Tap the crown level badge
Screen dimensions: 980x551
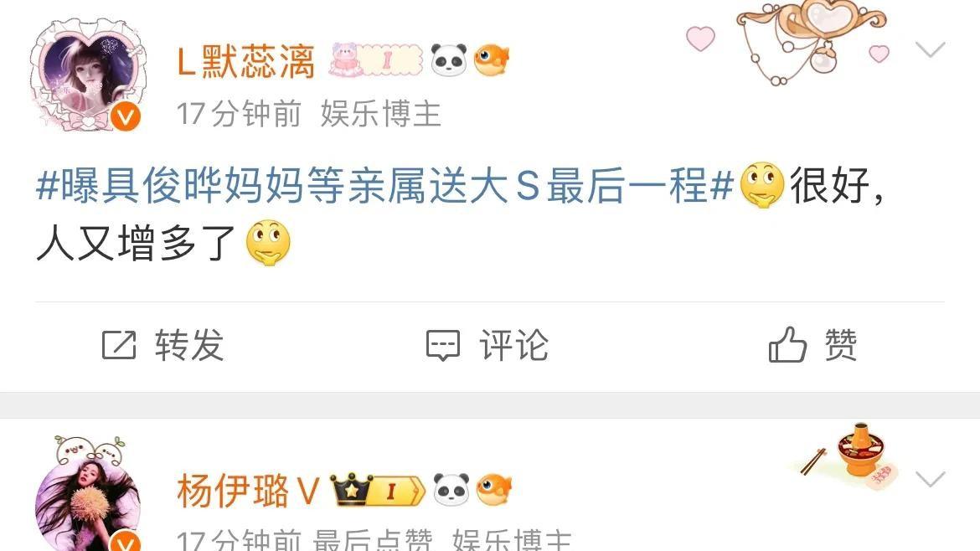click(378, 490)
